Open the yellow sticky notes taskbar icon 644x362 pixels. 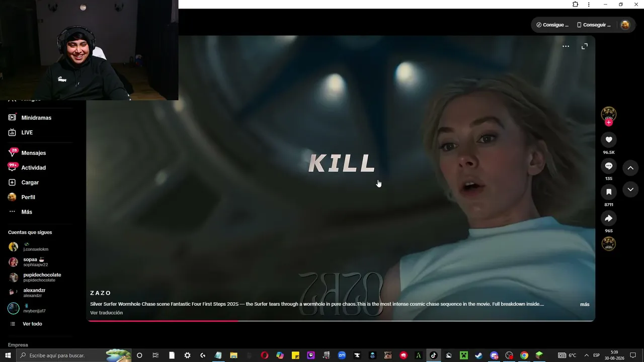[x=296, y=355]
